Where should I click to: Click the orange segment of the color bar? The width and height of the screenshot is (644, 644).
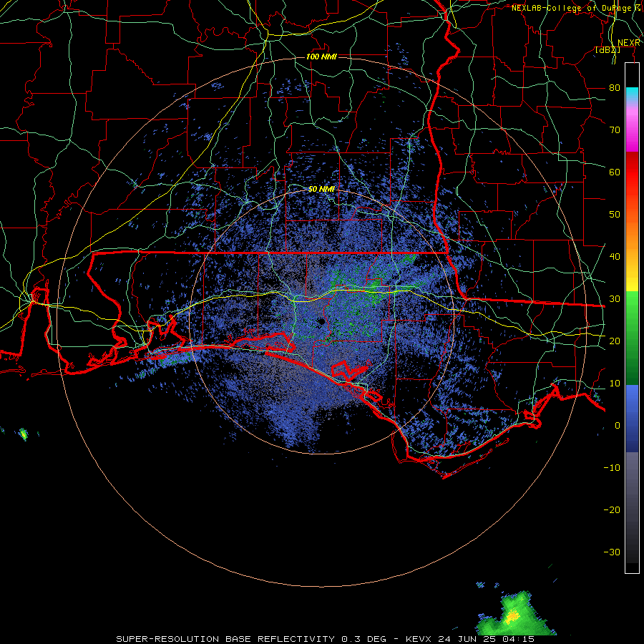632,234
